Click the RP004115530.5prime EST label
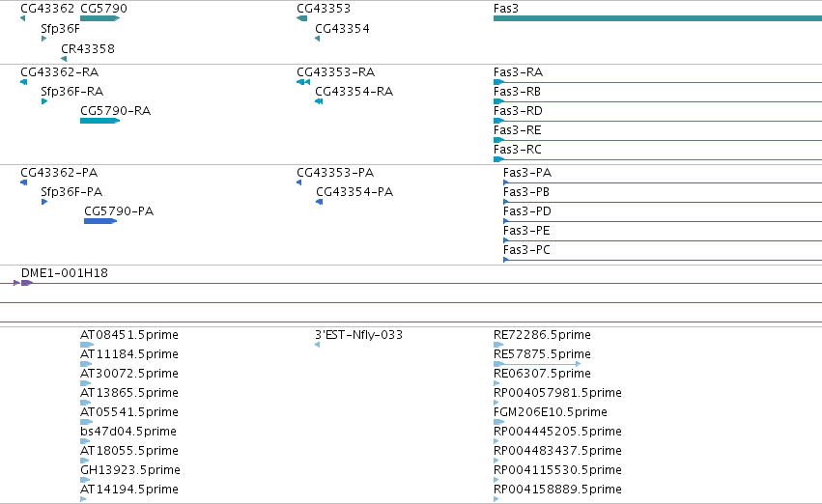Viewport: 822px width, 504px height. pos(557,470)
